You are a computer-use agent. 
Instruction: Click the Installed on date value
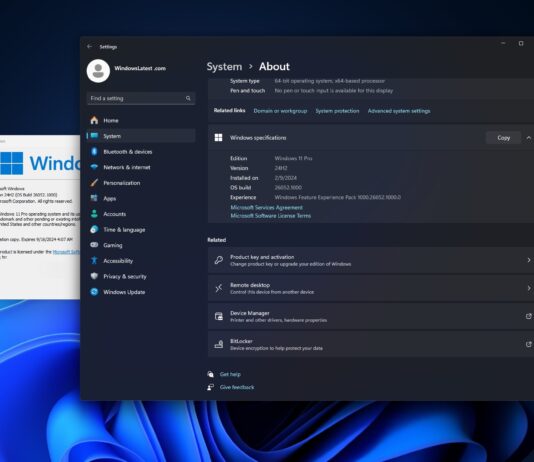pos(285,178)
